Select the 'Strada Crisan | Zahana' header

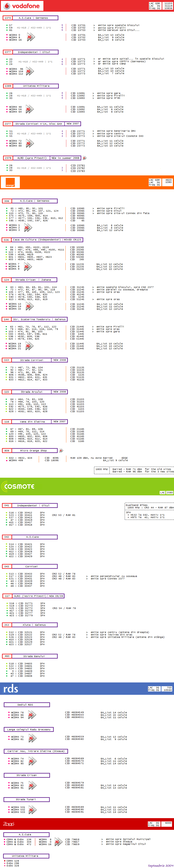[34, 280]
